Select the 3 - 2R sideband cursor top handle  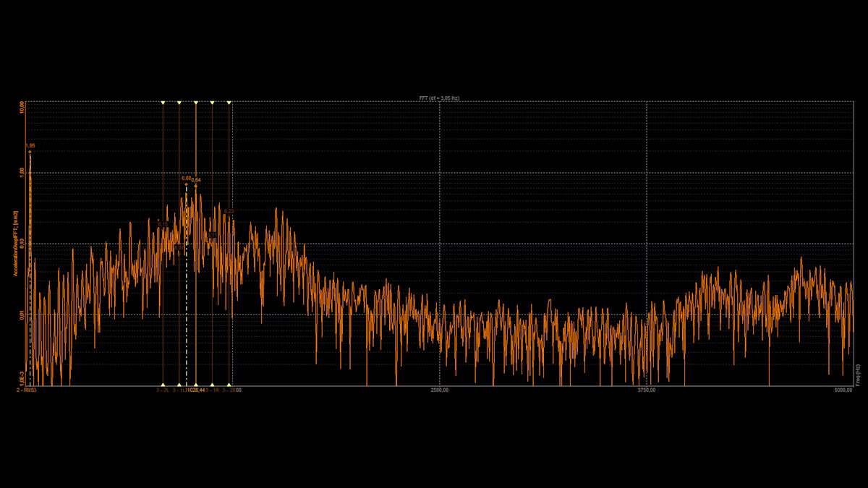229,103
